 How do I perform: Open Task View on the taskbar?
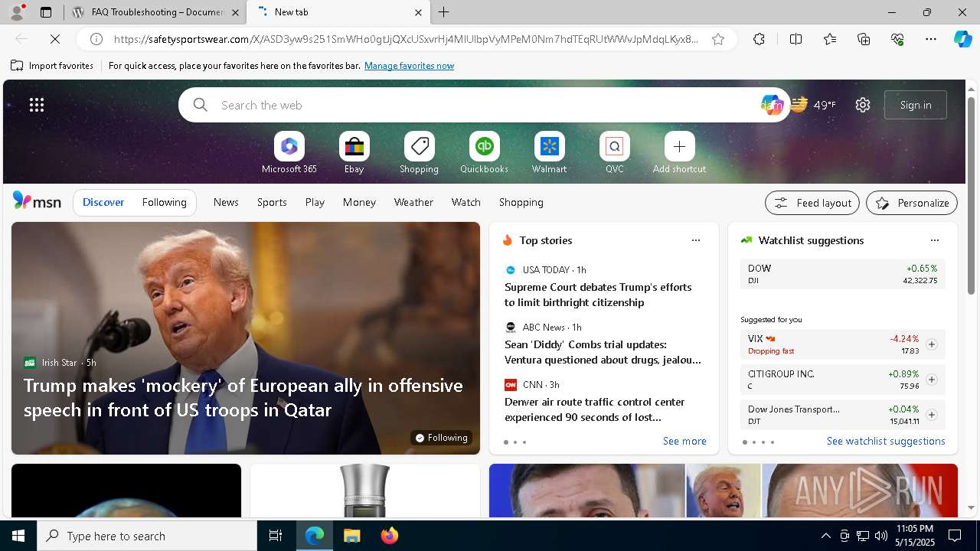(x=276, y=536)
